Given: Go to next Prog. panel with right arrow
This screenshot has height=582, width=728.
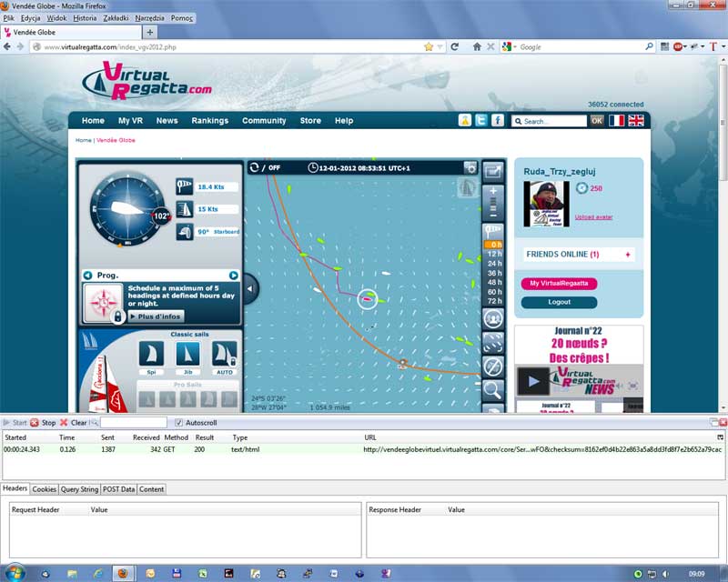Looking at the screenshot, I should (234, 276).
